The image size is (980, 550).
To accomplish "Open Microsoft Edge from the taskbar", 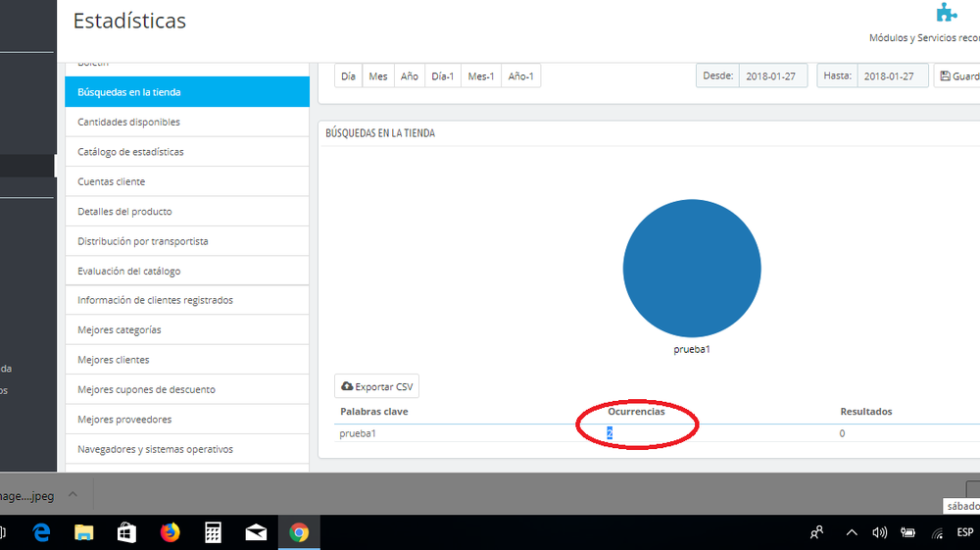I will point(41,532).
